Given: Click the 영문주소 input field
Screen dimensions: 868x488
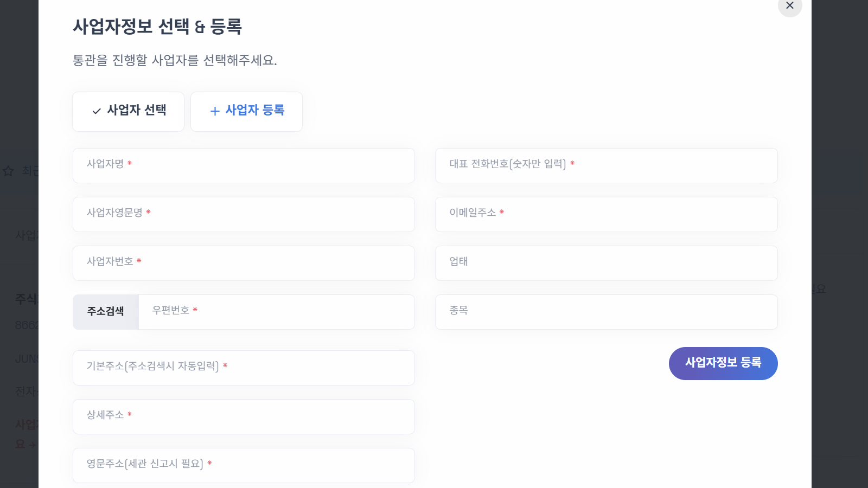Looking at the screenshot, I should pos(244,465).
